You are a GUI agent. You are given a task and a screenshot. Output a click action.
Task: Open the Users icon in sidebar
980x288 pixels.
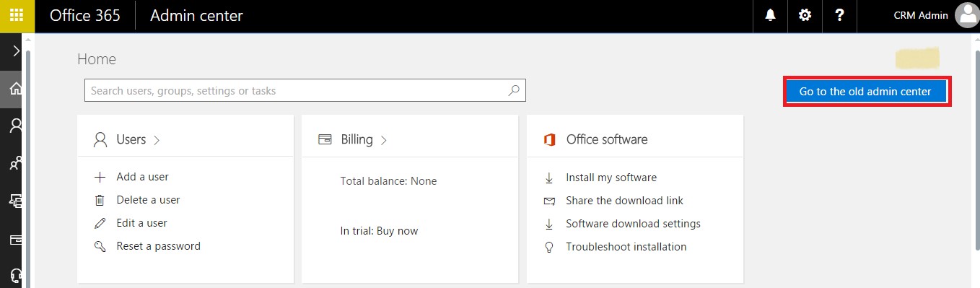coord(14,126)
